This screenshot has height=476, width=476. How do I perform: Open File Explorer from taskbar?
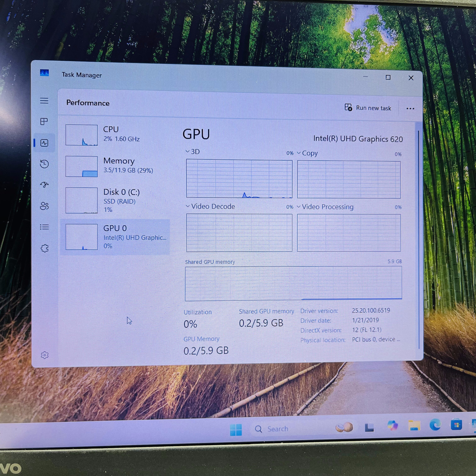414,425
